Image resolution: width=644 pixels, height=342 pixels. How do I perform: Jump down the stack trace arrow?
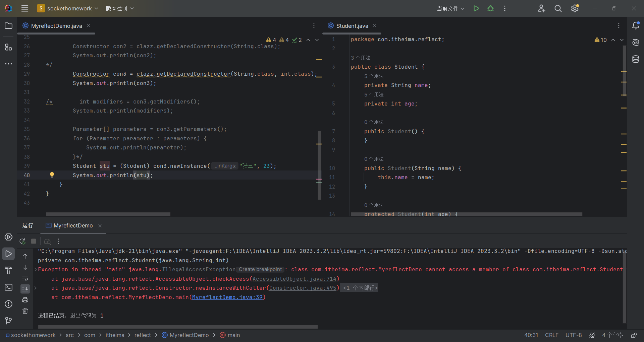(25, 267)
